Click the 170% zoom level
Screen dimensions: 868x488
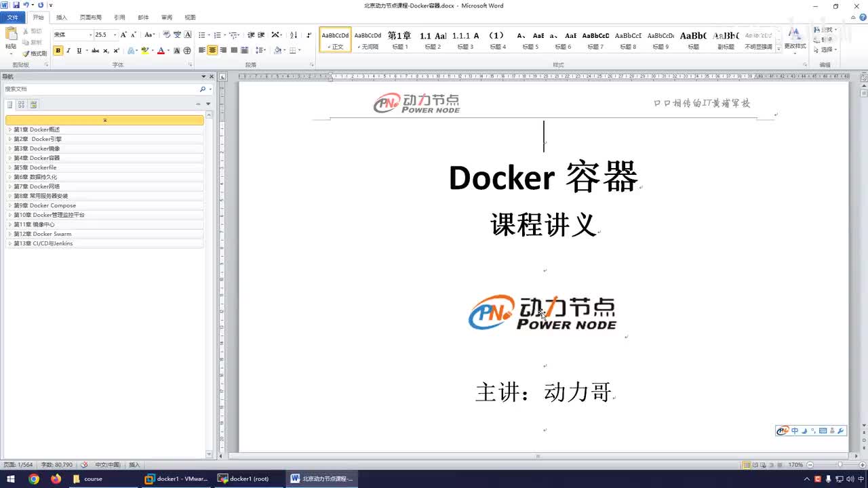[795, 465]
